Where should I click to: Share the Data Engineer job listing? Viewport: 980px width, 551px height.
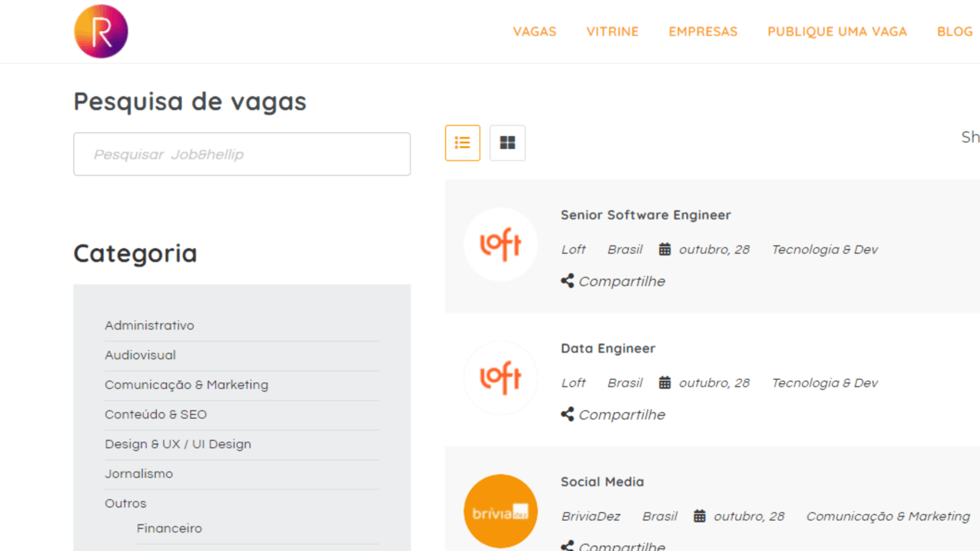[613, 415]
